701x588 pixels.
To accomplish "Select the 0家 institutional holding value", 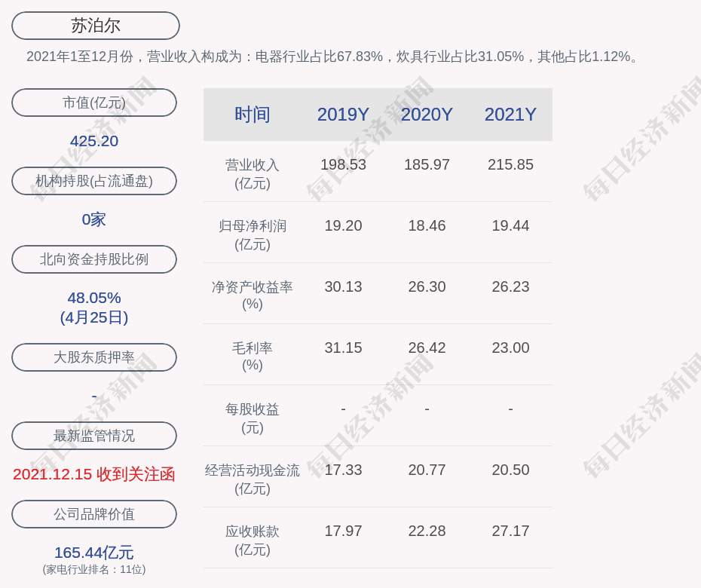I will point(94,219).
